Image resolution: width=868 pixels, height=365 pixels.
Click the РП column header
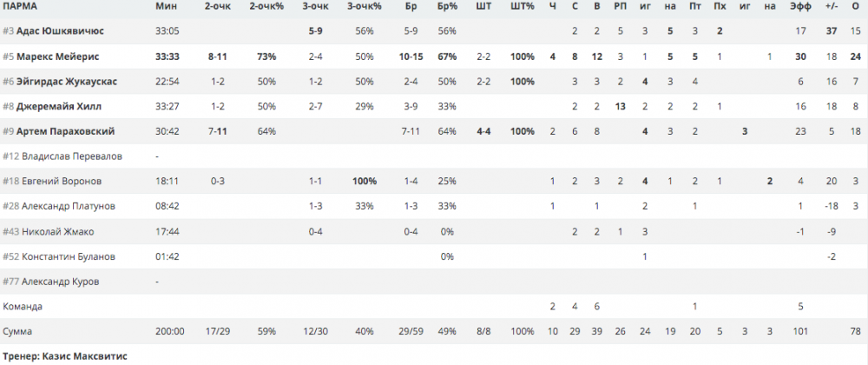tap(620, 7)
